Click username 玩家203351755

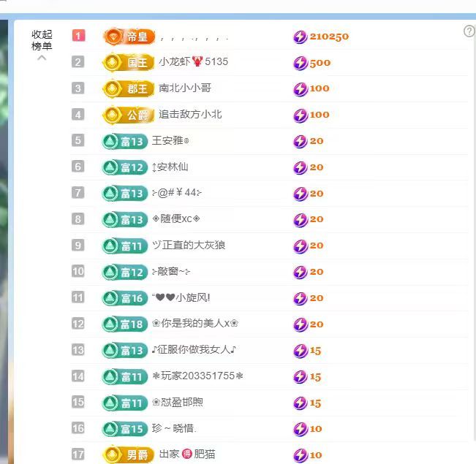[197, 376]
